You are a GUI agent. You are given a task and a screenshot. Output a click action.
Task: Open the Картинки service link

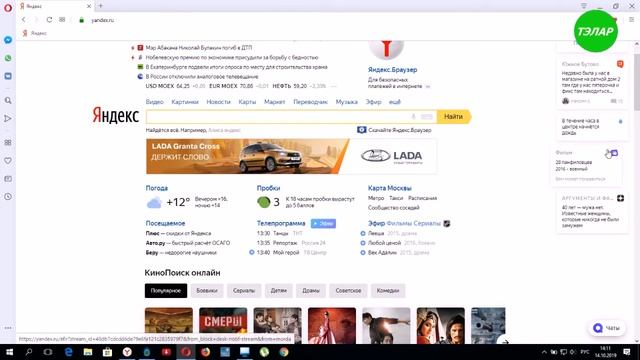point(185,102)
